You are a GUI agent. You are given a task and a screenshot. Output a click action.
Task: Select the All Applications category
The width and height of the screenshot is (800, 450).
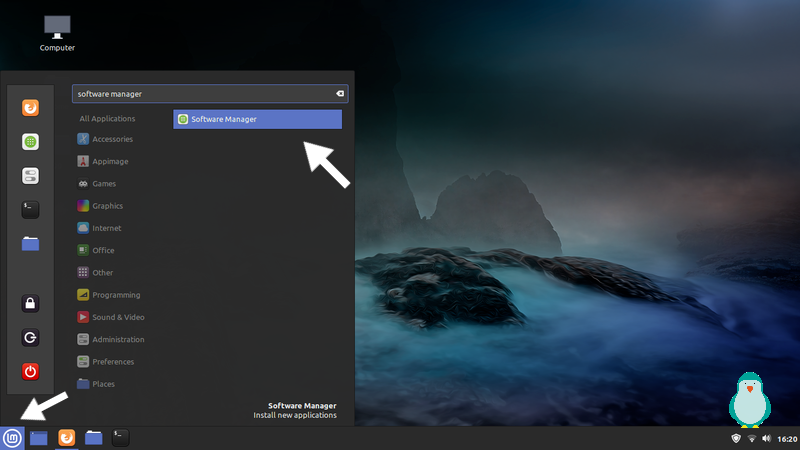coord(107,118)
